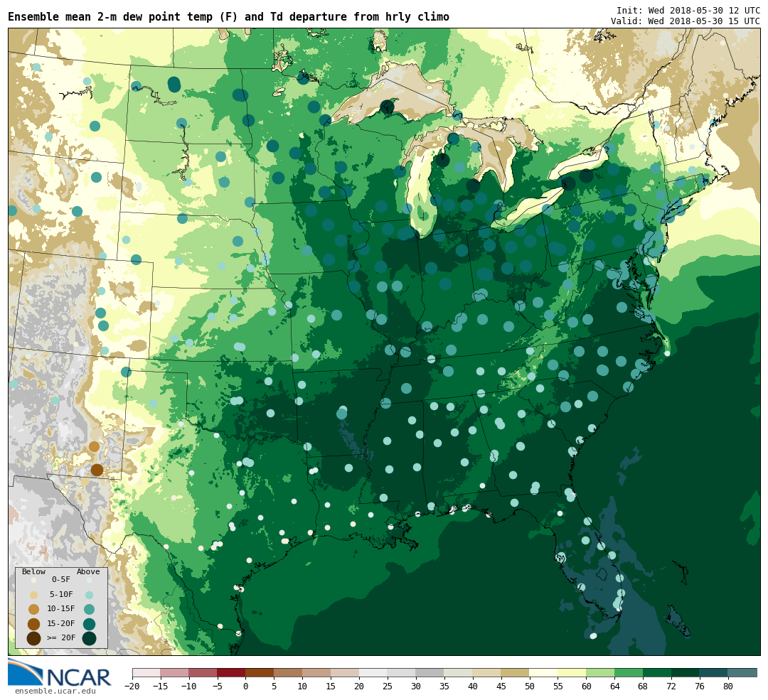This screenshot has width=768, height=700.
Task: Select colorbar swatch between 15 and 20
Action: click(x=346, y=672)
